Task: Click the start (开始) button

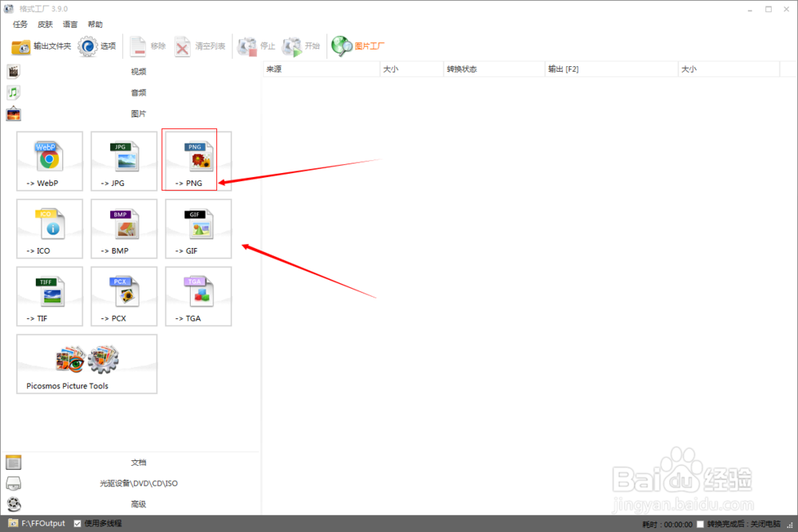Action: coord(301,46)
